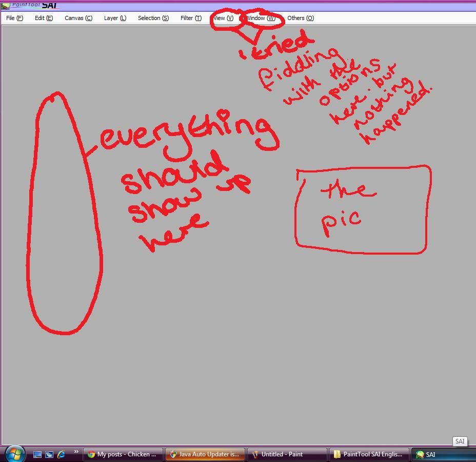Open the Filter menu
The height and width of the screenshot is (462, 476).
[191, 18]
